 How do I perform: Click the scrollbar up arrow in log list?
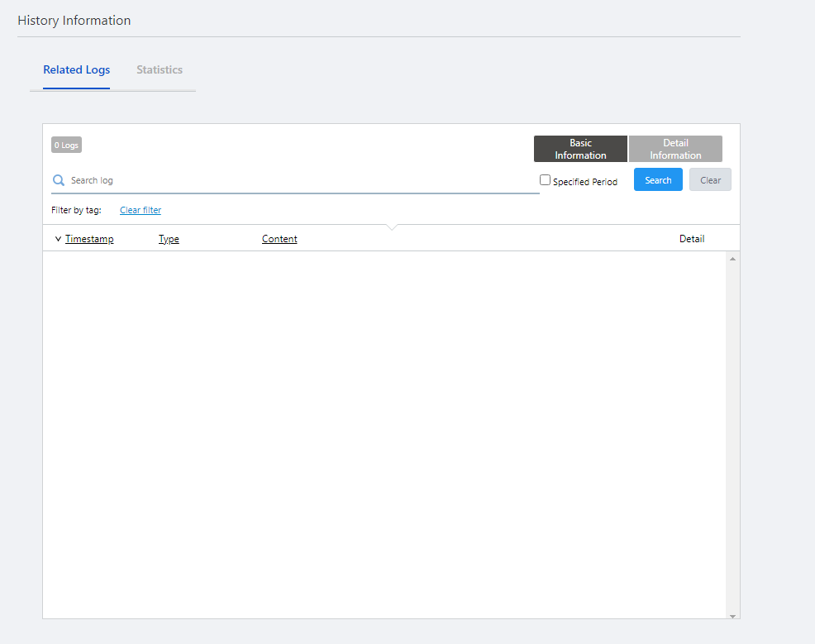point(732,259)
